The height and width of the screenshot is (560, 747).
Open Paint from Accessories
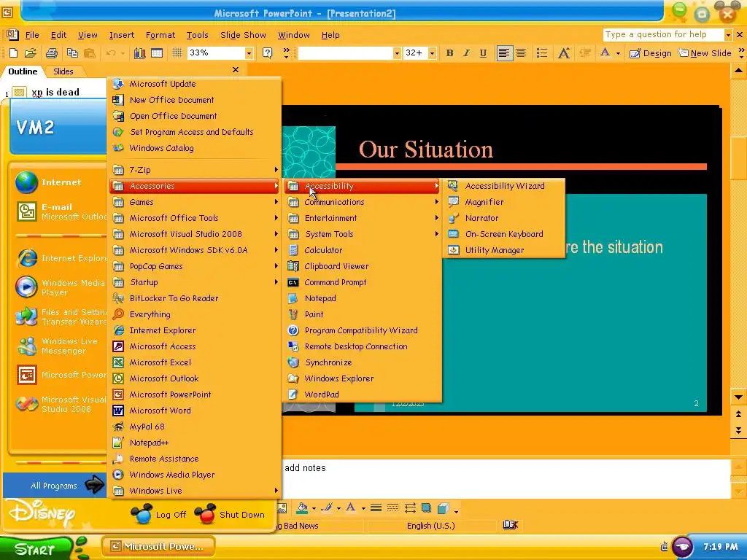pyautogui.click(x=363, y=314)
